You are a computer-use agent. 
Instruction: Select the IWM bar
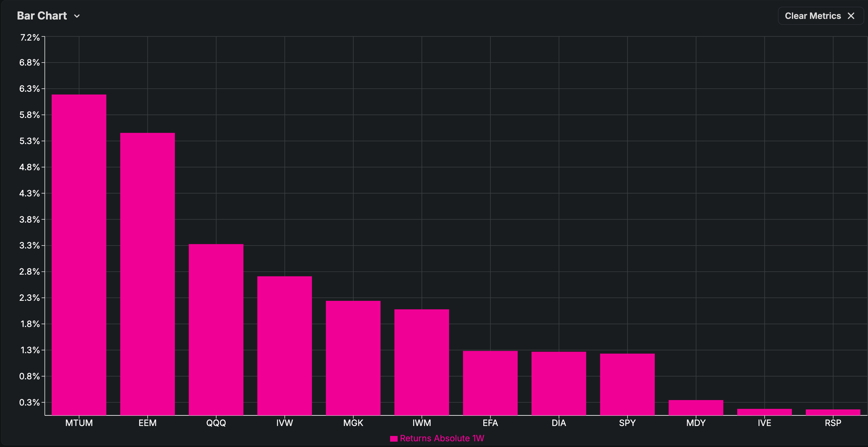(x=422, y=362)
